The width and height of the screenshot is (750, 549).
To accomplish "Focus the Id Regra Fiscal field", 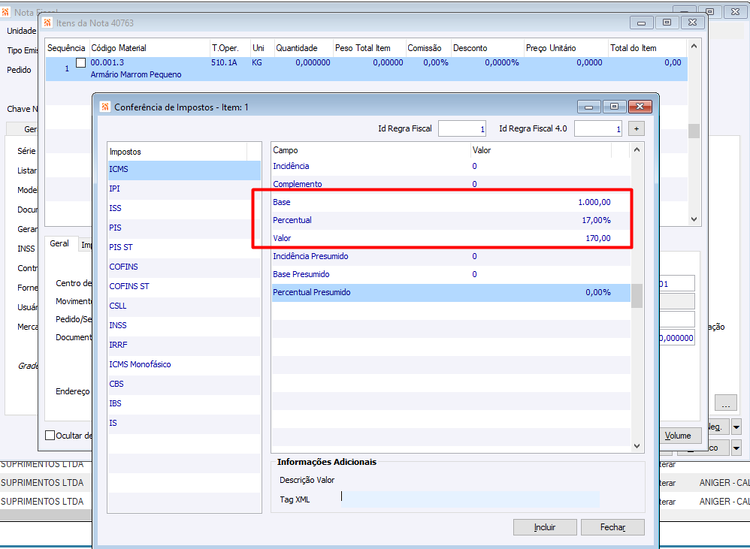I will tap(462, 129).
